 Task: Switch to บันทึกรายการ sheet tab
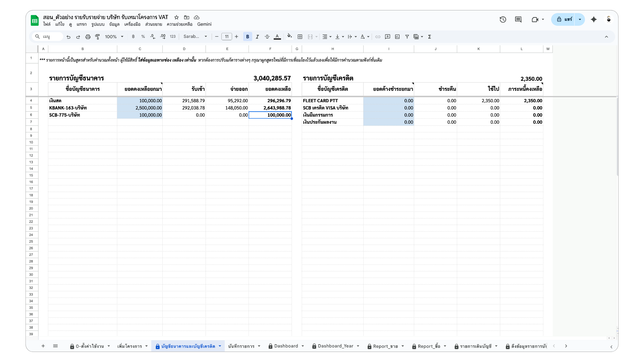(241, 346)
